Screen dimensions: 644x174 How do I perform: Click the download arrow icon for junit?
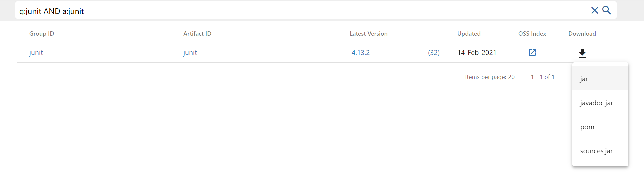(x=582, y=53)
